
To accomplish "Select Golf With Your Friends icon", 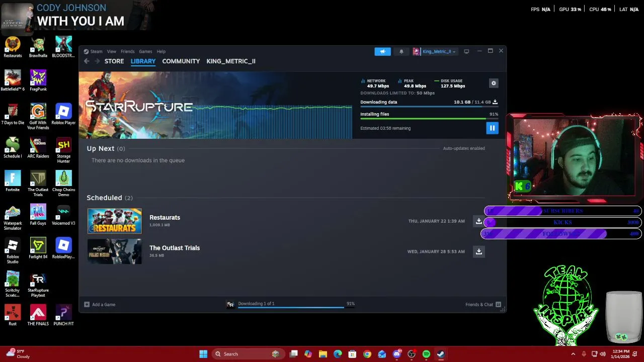I will [38, 117].
